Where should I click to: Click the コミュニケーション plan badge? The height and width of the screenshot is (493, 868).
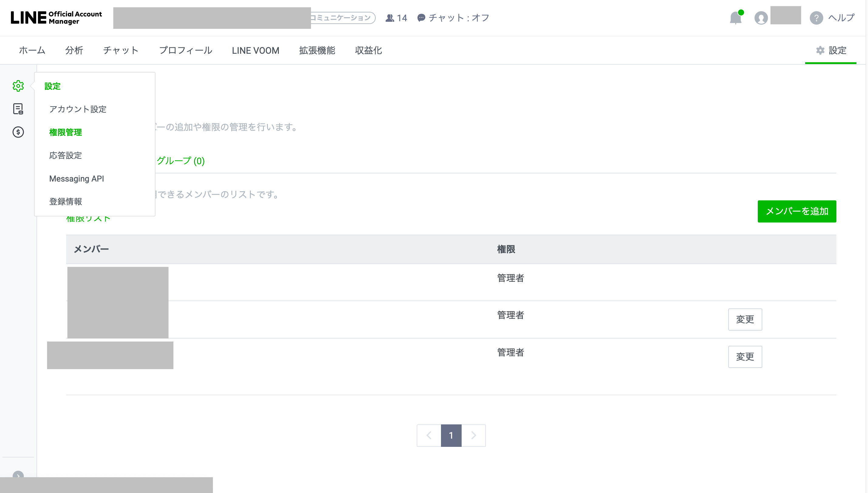(x=343, y=18)
